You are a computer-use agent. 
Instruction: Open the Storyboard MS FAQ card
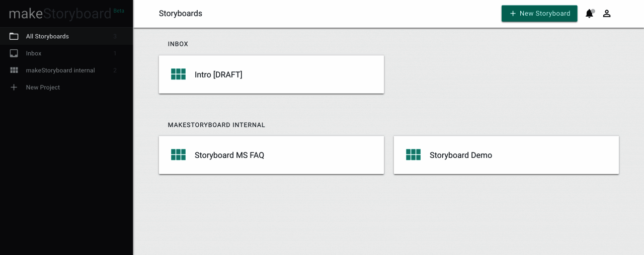coord(271,155)
